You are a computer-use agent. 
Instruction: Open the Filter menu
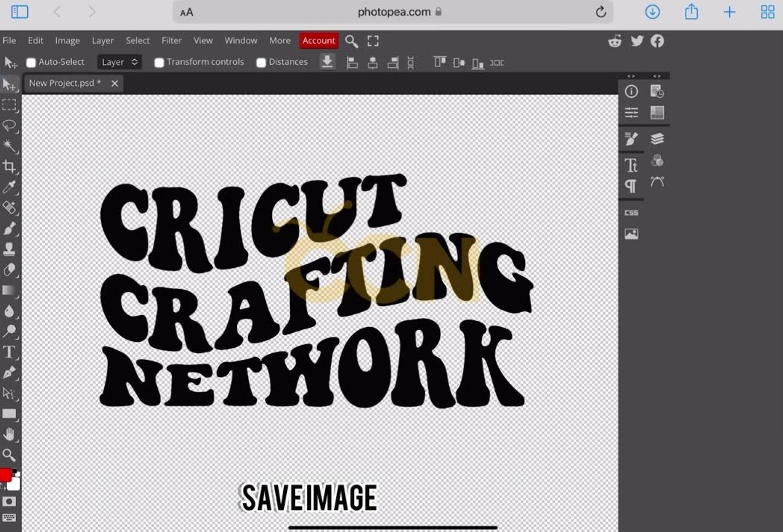click(172, 41)
